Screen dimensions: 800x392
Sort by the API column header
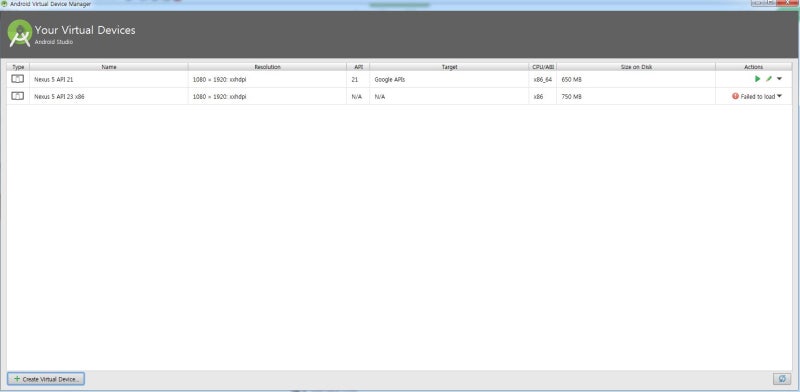[x=358, y=67]
